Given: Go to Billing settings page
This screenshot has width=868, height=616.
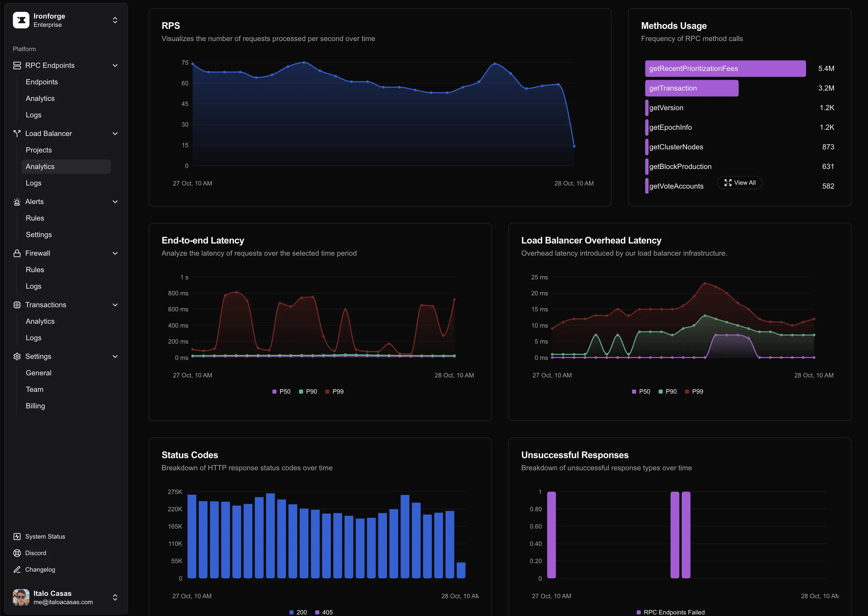Looking at the screenshot, I should (35, 406).
